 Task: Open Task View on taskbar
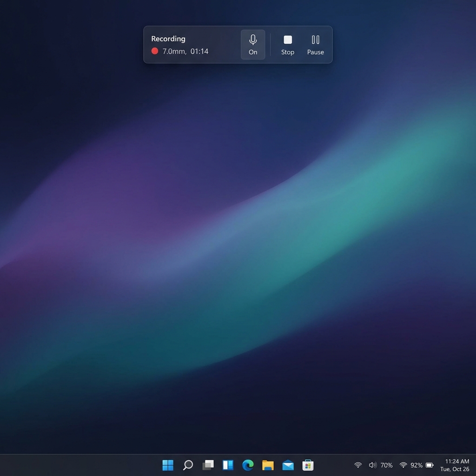pyautogui.click(x=208, y=465)
